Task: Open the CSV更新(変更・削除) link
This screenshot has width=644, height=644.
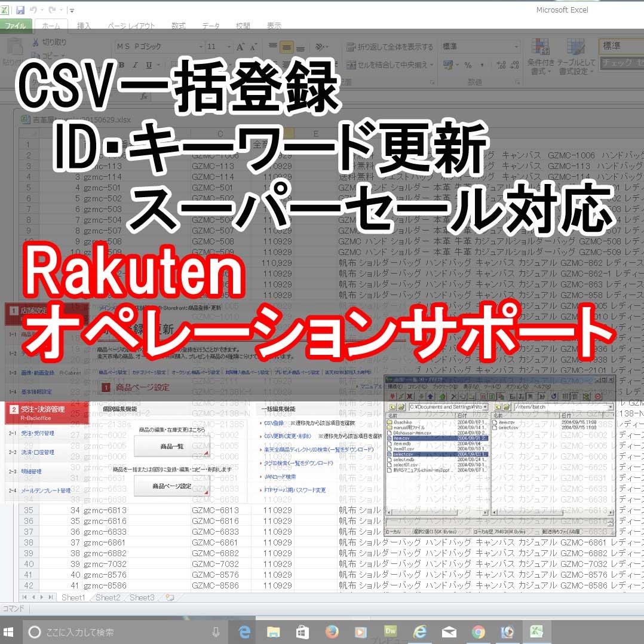Action: click(287, 436)
